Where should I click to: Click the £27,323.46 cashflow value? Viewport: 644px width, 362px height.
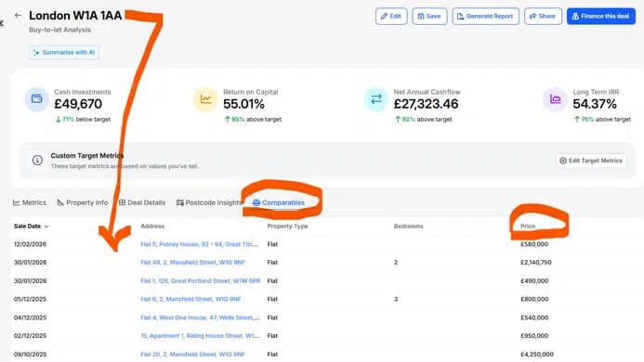click(x=426, y=104)
